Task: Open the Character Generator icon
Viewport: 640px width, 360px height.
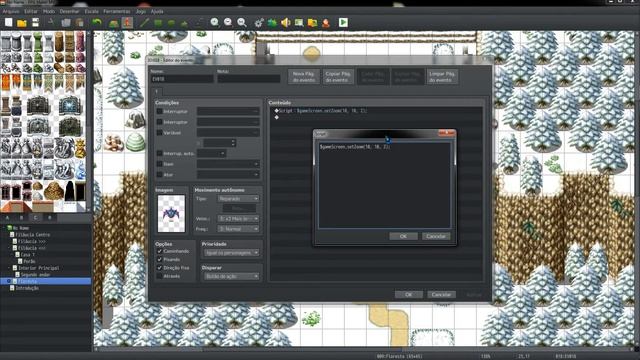Action: [326, 22]
